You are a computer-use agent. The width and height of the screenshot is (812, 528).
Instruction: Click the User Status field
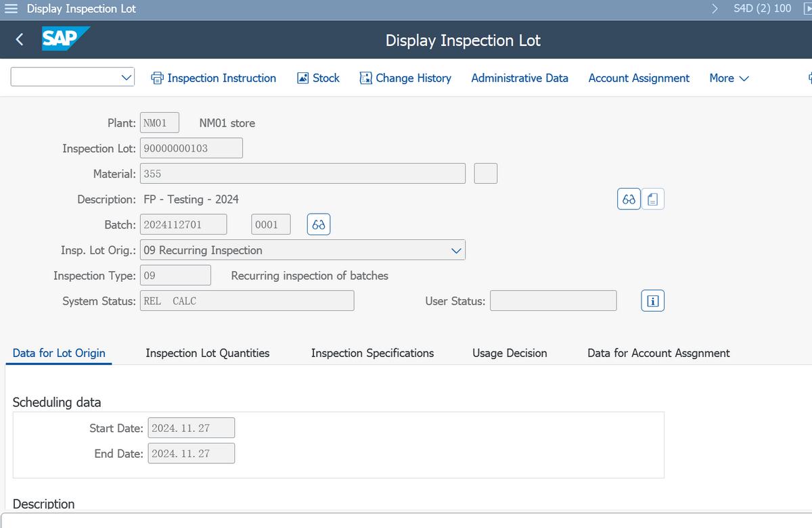[553, 301]
